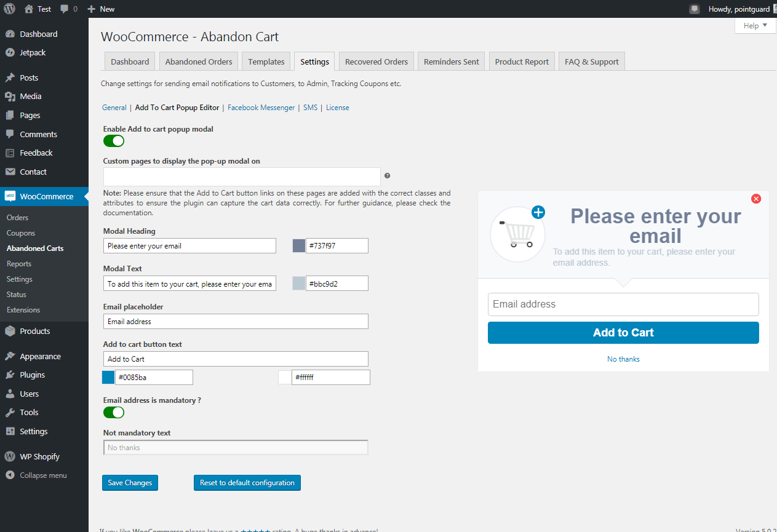The width and height of the screenshot is (777, 532).
Task: Click the WordPress logo icon
Action: coord(10,9)
